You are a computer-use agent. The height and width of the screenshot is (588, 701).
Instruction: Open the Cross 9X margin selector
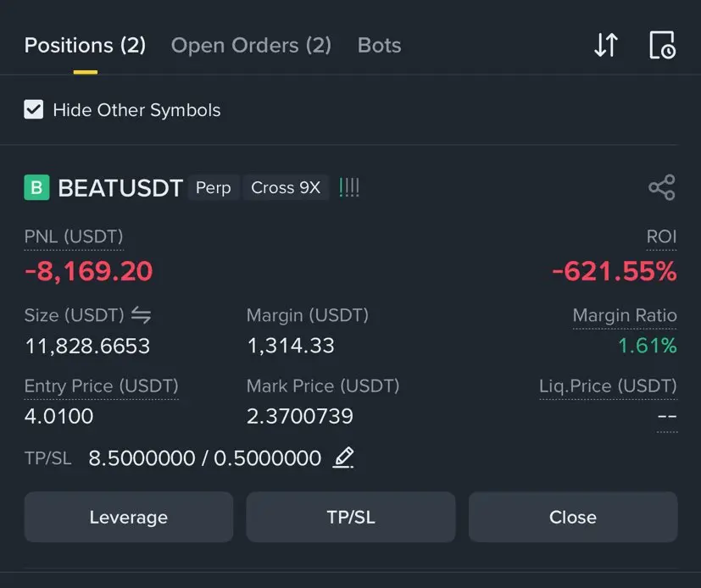click(x=286, y=187)
